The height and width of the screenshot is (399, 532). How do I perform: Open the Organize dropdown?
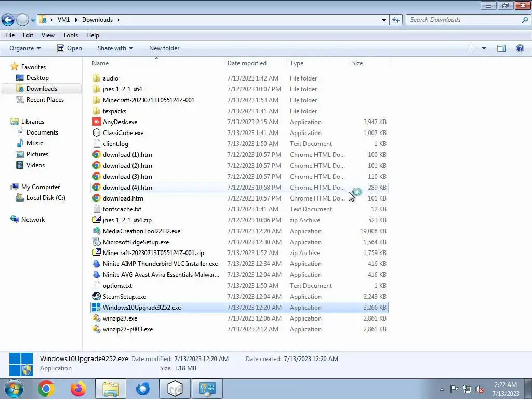[25, 48]
